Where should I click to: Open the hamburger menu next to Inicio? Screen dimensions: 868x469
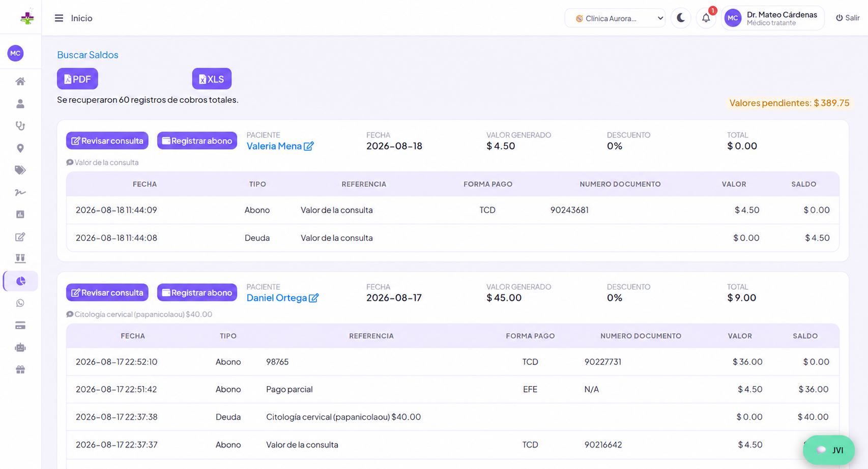(x=59, y=18)
